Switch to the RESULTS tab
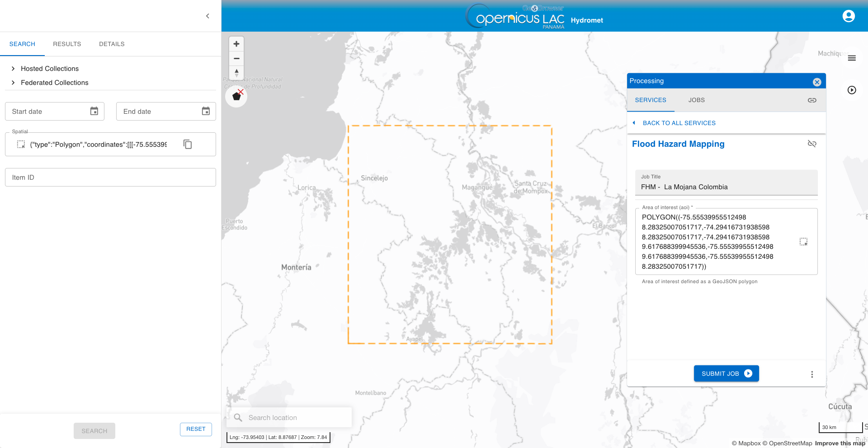Viewport: 868px width, 448px height. [x=67, y=44]
